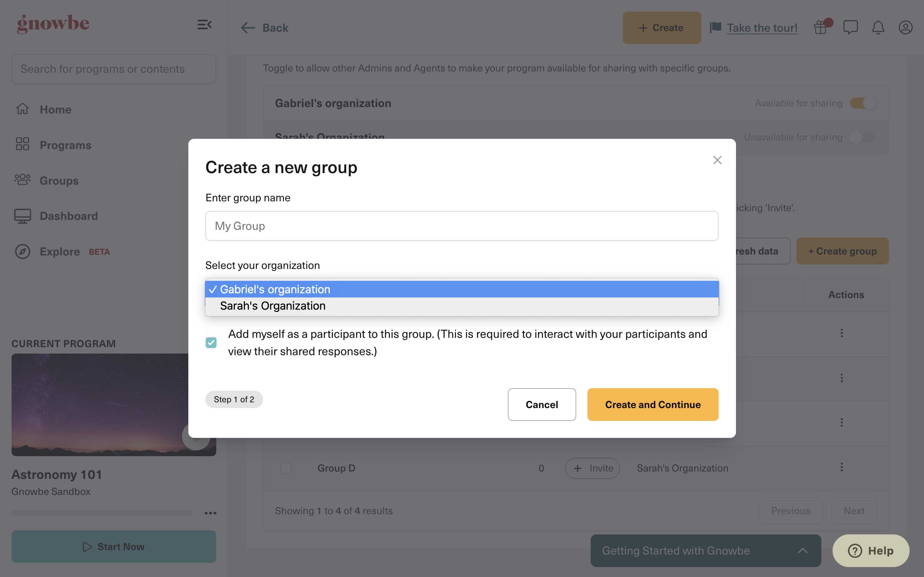Viewport: 924px width, 577px height.
Task: Open Group D actions kebab menu
Action: pos(842,467)
